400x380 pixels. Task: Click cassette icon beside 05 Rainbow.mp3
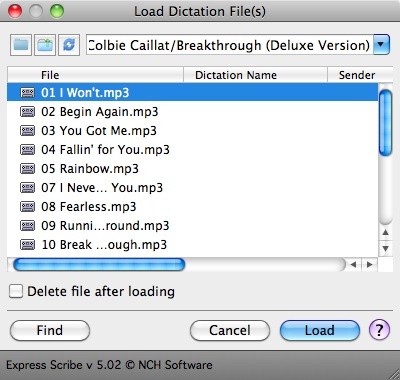[27, 168]
